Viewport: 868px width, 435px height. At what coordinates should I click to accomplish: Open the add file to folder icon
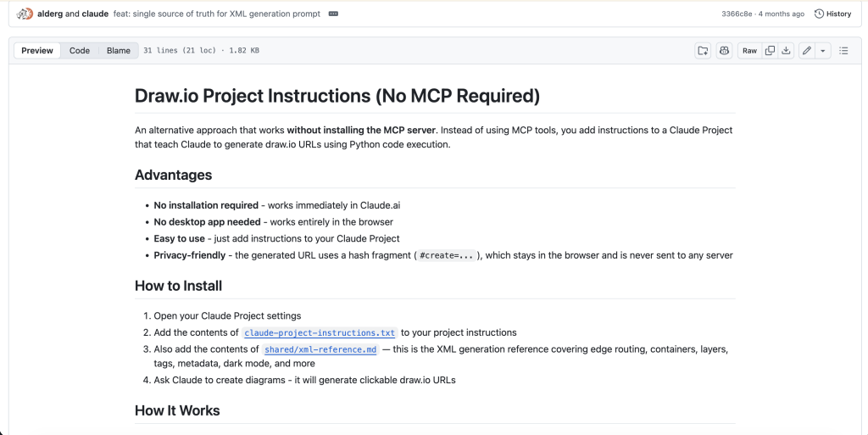pyautogui.click(x=703, y=50)
